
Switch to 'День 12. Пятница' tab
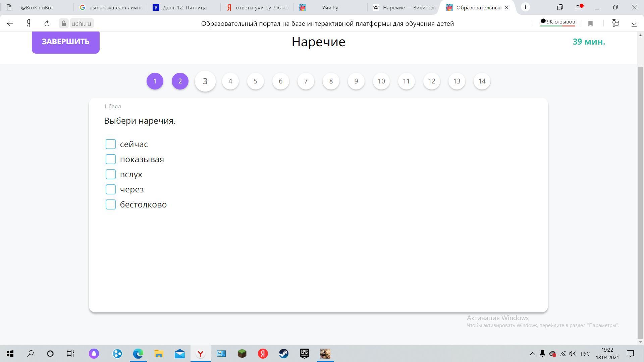[x=184, y=7]
